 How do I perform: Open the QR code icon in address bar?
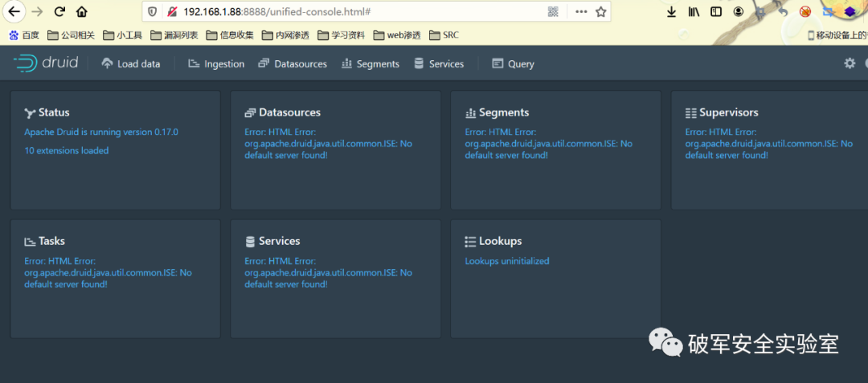(553, 12)
